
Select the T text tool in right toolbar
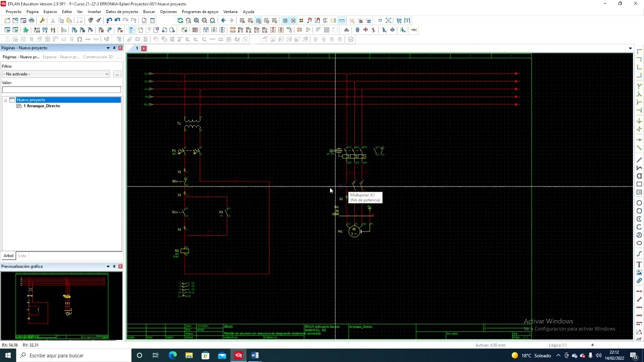(639, 264)
